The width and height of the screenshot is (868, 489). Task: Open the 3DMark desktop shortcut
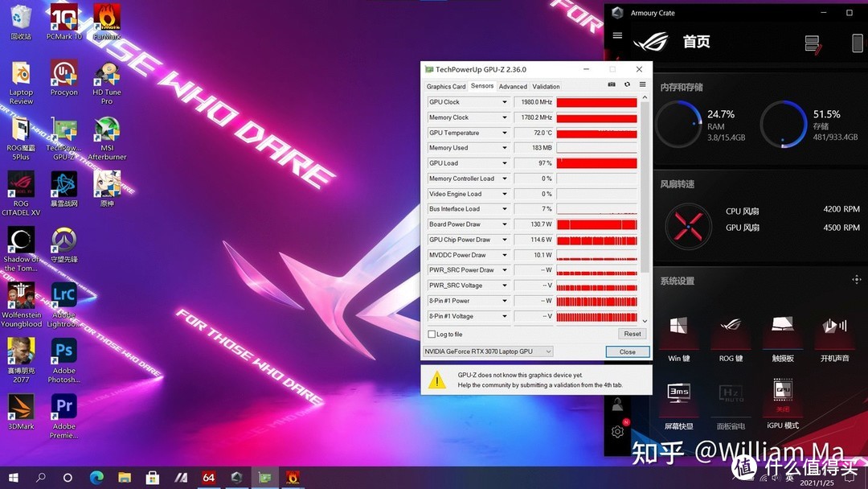[21, 413]
